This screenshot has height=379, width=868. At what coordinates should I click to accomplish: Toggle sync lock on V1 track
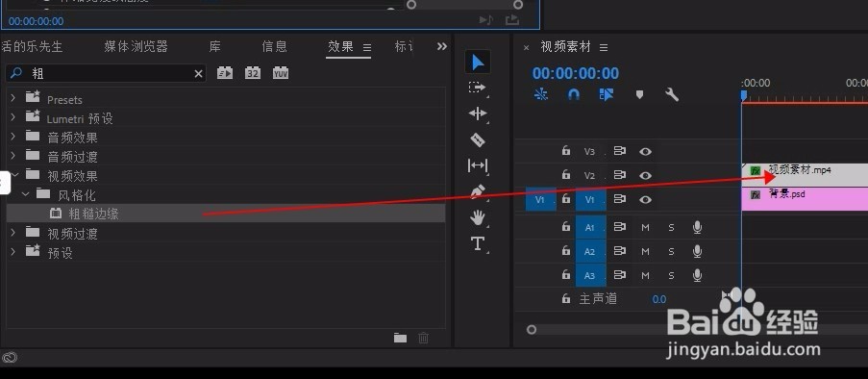point(619,199)
